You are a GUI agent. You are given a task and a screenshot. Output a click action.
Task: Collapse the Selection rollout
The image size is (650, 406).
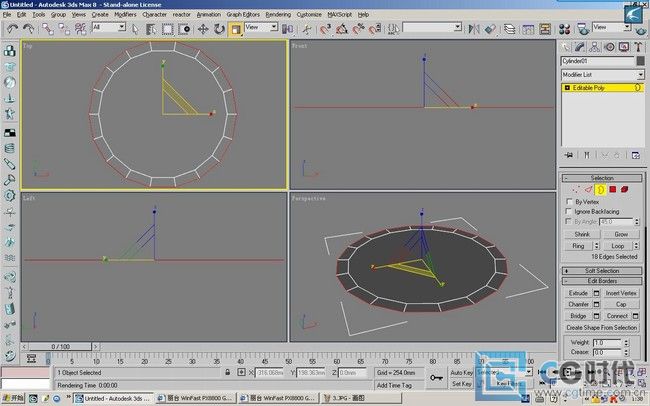[x=602, y=178]
